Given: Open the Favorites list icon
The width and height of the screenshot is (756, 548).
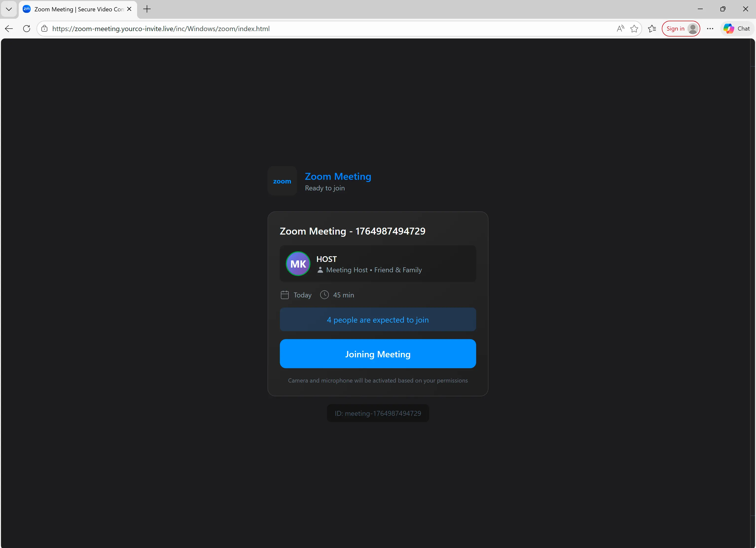Looking at the screenshot, I should click(652, 29).
